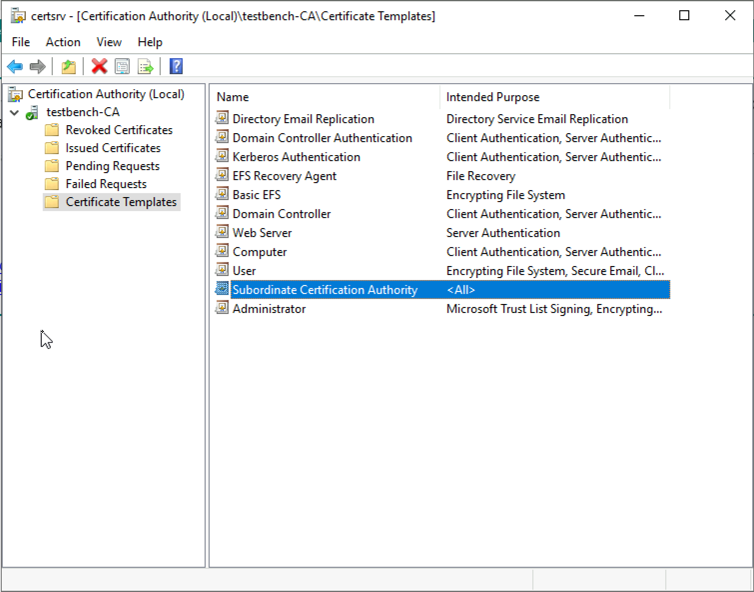754x592 pixels.
Task: Click the Properties toolbar icon
Action: coord(122,66)
